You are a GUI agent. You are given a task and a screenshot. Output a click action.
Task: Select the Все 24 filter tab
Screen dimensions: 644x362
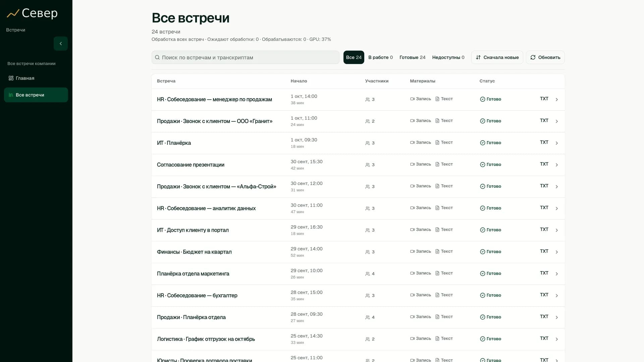point(354,57)
